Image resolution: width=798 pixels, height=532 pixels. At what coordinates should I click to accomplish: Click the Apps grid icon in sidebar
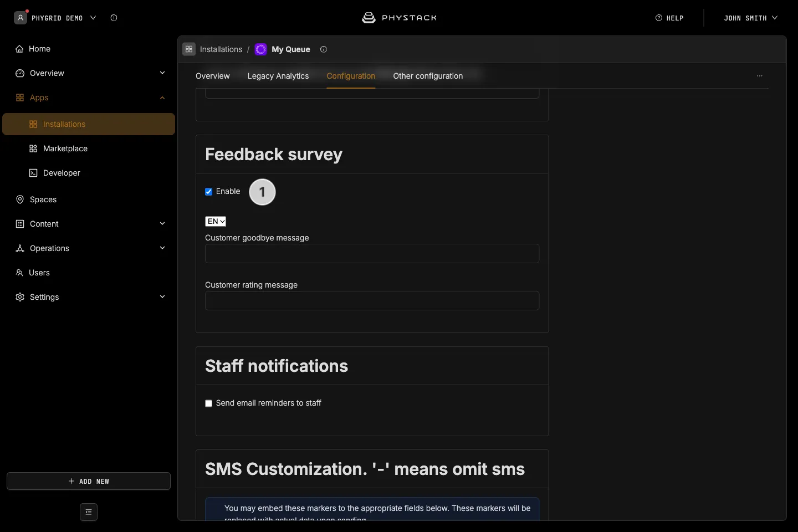point(20,98)
